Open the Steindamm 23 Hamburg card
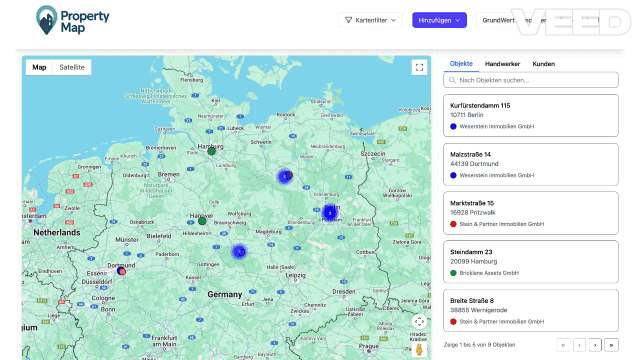 [531, 262]
